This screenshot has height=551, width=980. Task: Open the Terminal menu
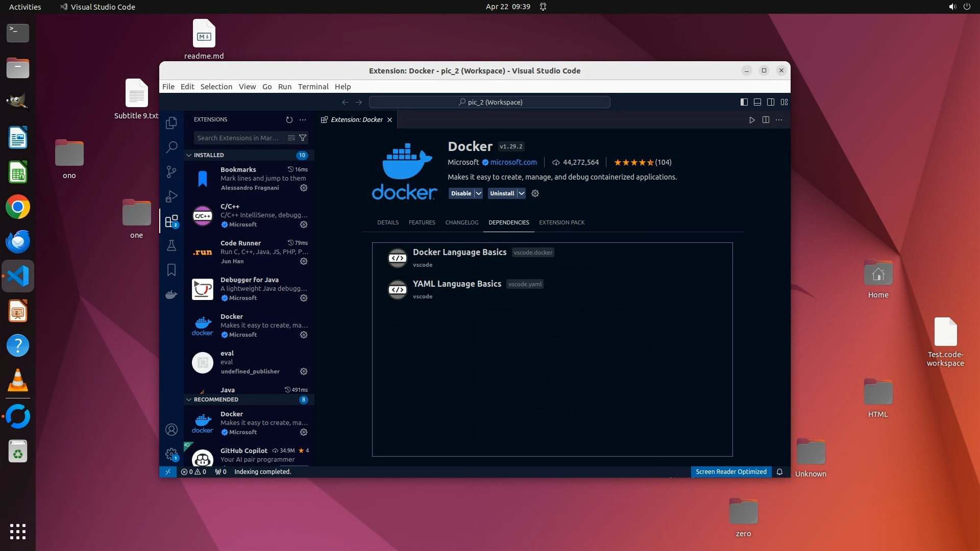point(313,87)
